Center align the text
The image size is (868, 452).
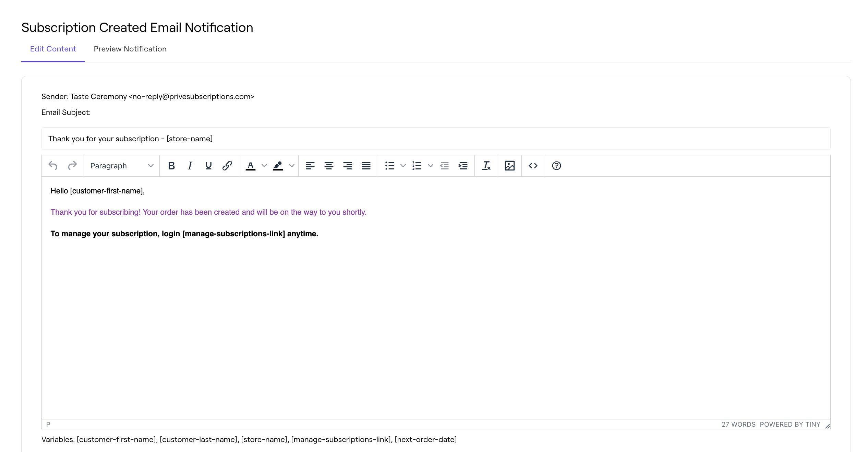329,166
